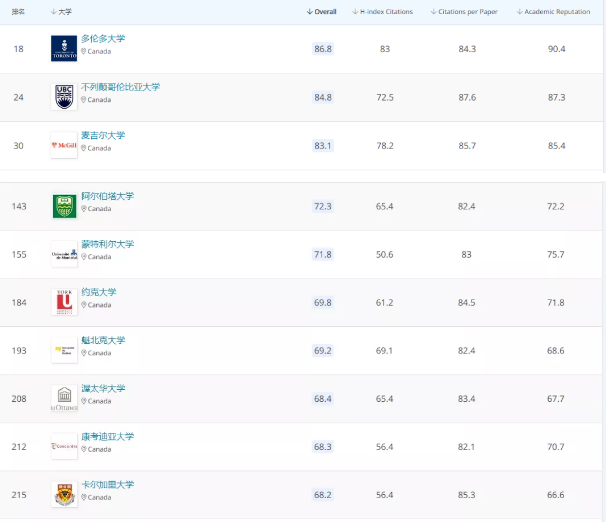607x525 pixels.
Task: Click overall score 86.8
Action: pyautogui.click(x=323, y=49)
